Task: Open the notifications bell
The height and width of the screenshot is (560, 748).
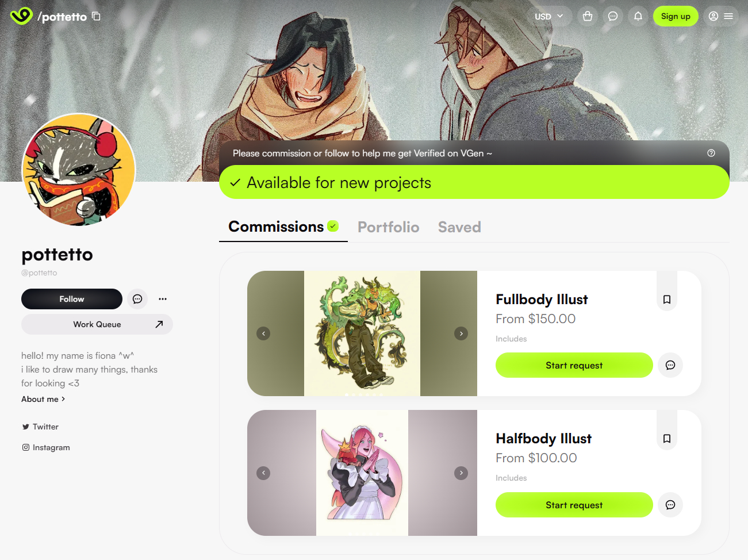Action: point(638,16)
